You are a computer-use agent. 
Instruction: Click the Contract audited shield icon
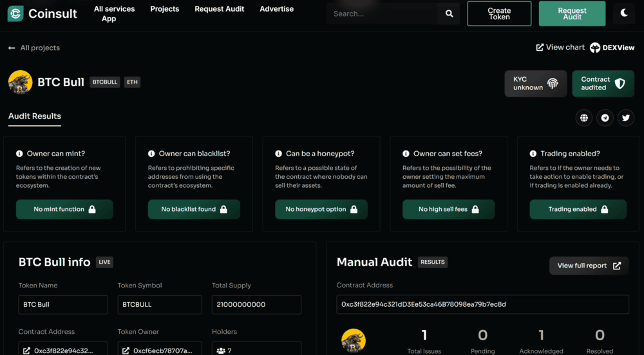[x=620, y=84]
